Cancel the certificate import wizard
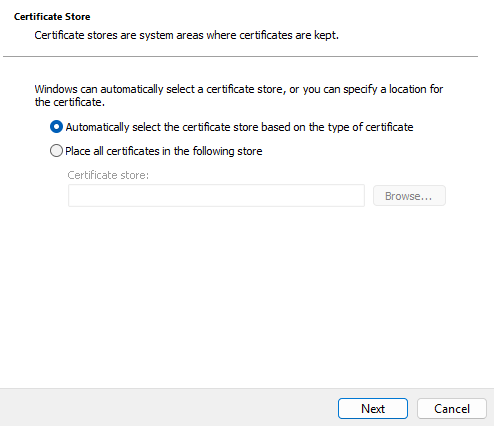The height and width of the screenshot is (426, 494). [452, 408]
